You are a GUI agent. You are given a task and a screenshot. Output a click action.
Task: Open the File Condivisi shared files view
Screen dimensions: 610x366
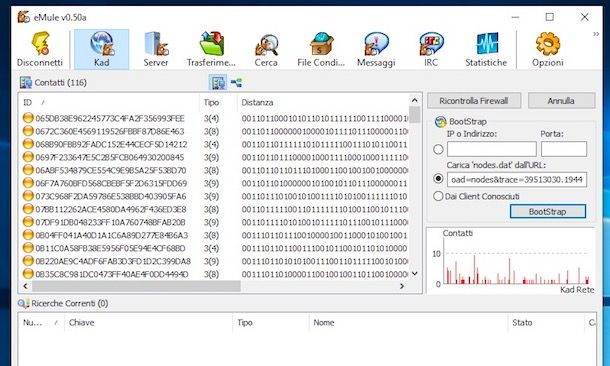point(321,49)
